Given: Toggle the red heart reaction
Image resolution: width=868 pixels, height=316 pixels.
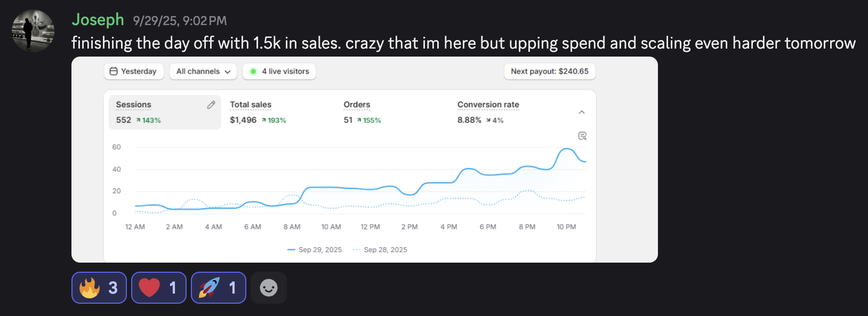Looking at the screenshot, I should 158,288.
